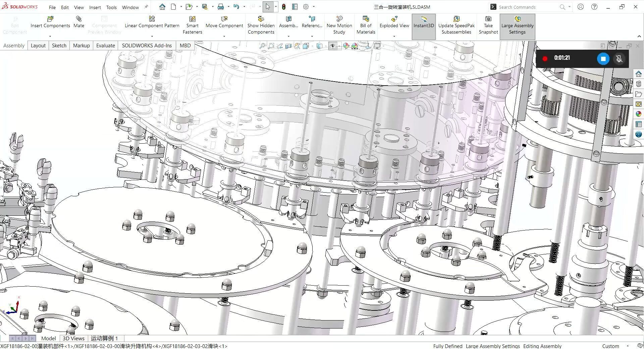Expand the Options gear dropdown arrow

click(x=314, y=7)
